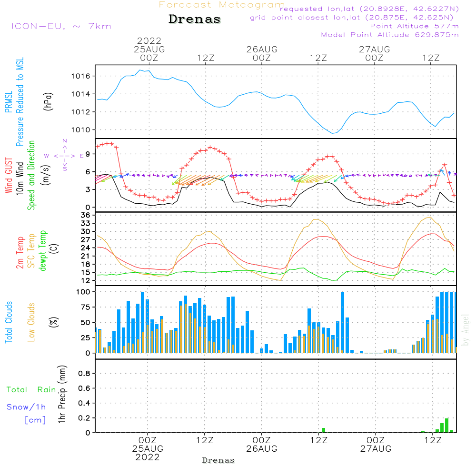Click the N-S-E-W compass rose icon
The image size is (476, 476).
coord(65,156)
